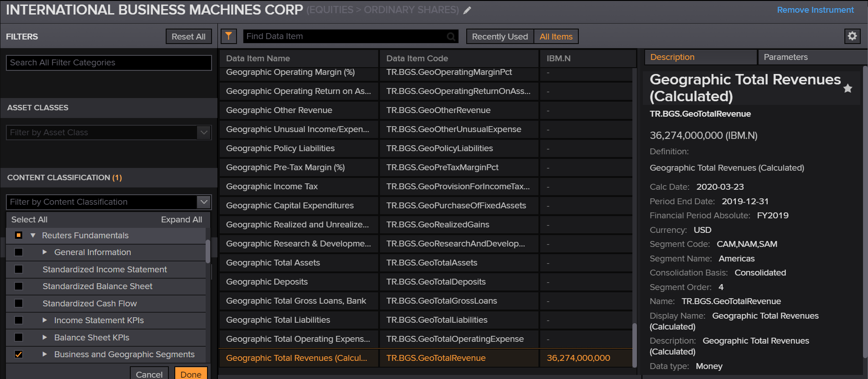Check Balance Sheet KPIs checkbox
The image size is (868, 379).
coord(19,337)
